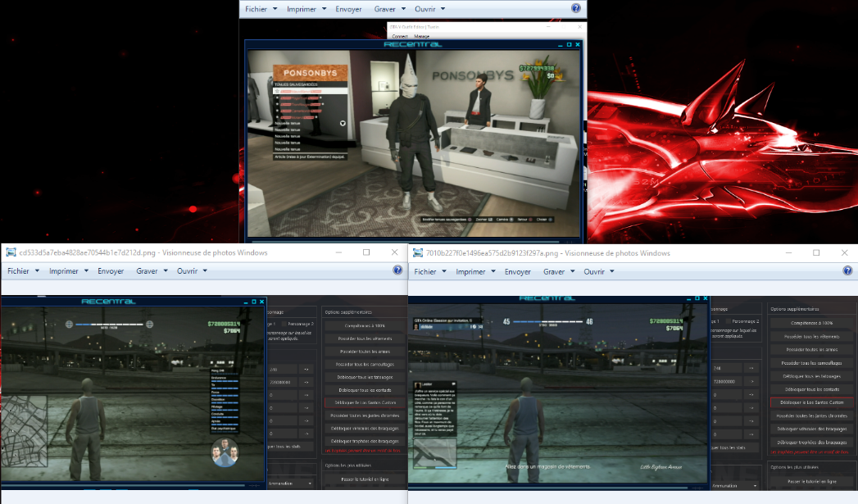Click 'Article (mise à jour Extermination) équipé.' text
Viewport: 858px width, 504px height.
310,157
